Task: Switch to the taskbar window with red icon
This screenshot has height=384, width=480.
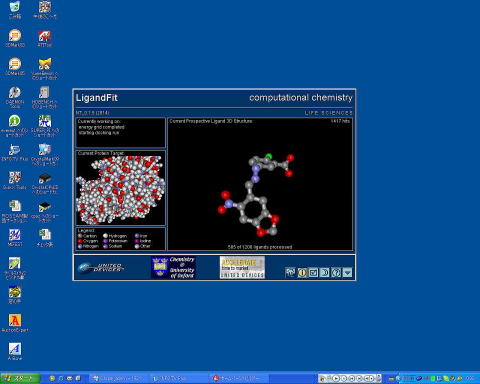Action: pos(239,378)
